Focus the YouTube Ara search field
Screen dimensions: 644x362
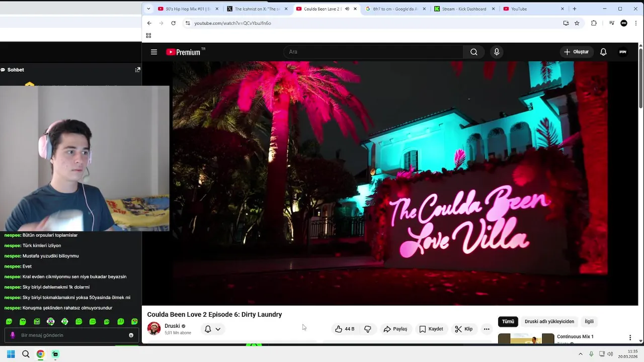[x=373, y=52]
